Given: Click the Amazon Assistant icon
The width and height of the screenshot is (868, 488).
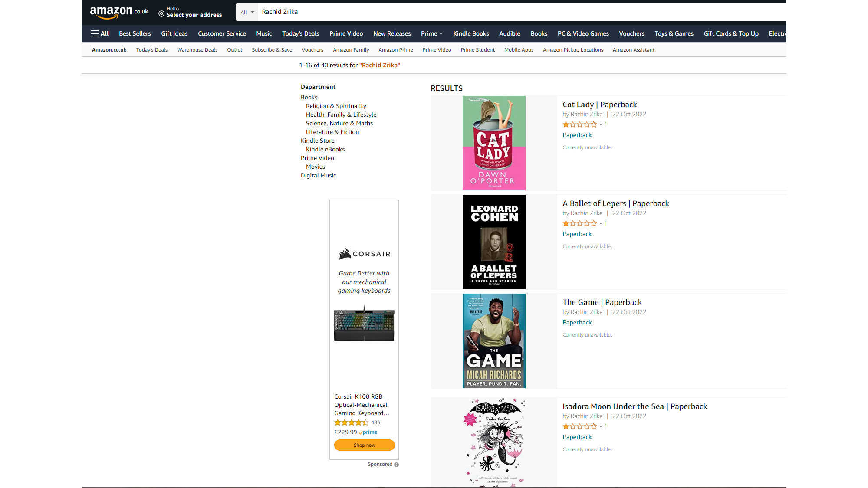Looking at the screenshot, I should (635, 49).
